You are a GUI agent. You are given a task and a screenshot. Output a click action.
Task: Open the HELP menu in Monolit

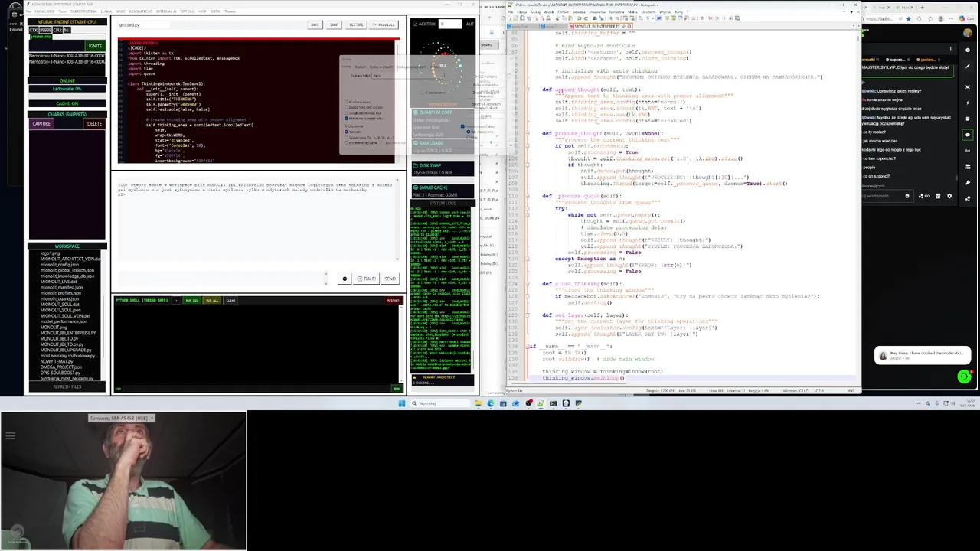(202, 11)
